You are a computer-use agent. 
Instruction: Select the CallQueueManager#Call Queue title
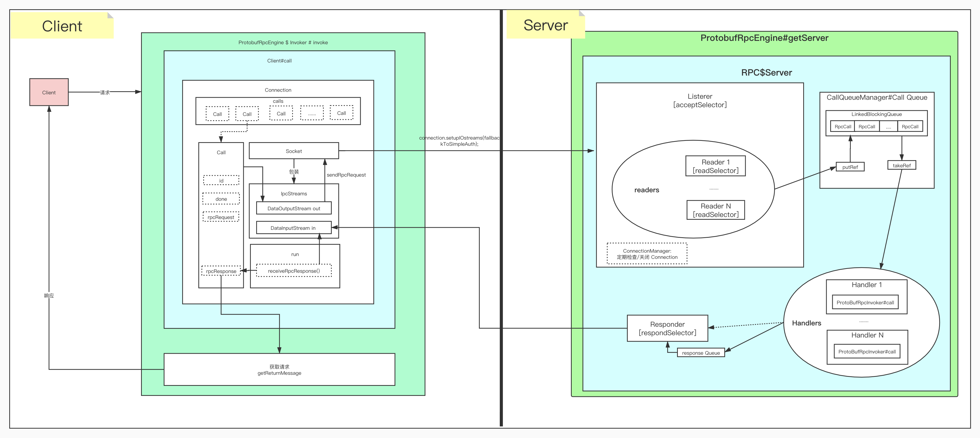(x=876, y=97)
